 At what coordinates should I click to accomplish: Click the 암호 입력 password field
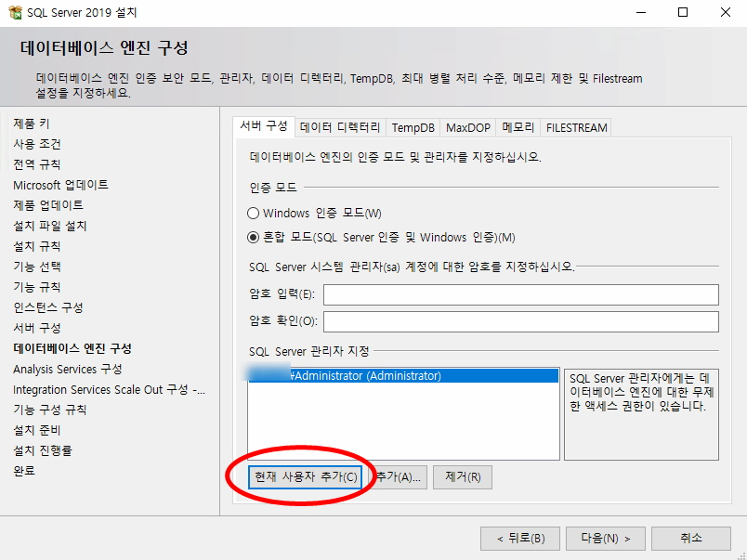coord(520,294)
